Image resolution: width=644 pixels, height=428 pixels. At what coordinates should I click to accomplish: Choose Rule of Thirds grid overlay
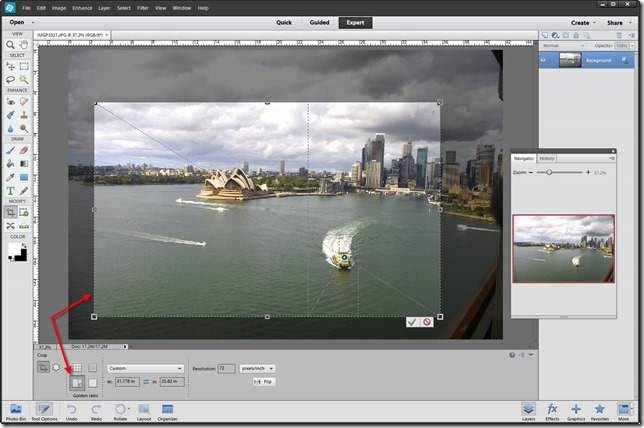(77, 367)
